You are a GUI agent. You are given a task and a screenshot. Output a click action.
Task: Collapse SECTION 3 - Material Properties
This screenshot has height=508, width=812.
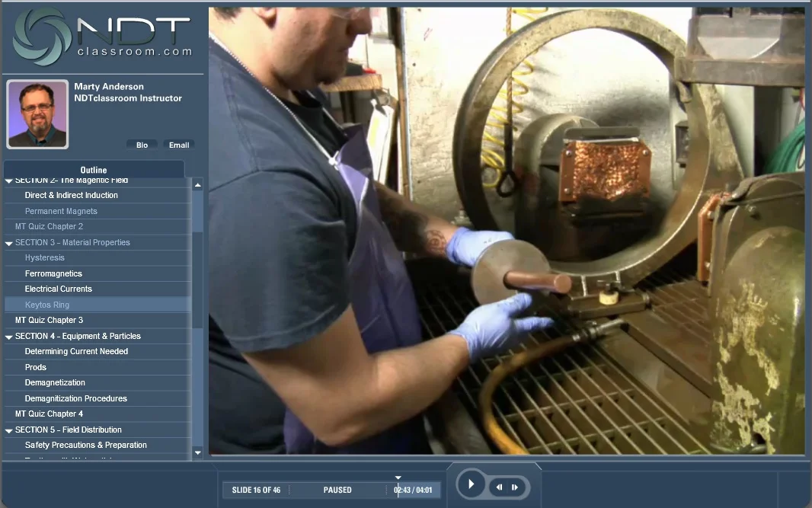pos(9,243)
